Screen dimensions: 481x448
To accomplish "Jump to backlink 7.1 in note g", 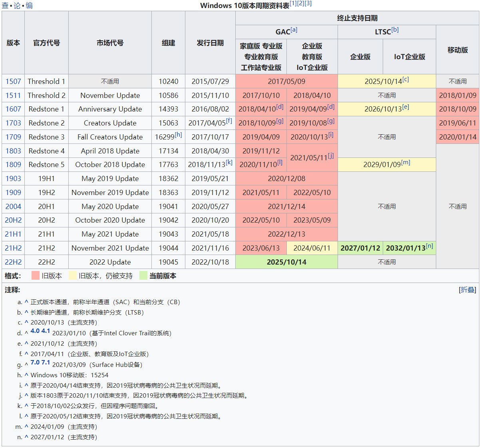I will coord(46,362).
